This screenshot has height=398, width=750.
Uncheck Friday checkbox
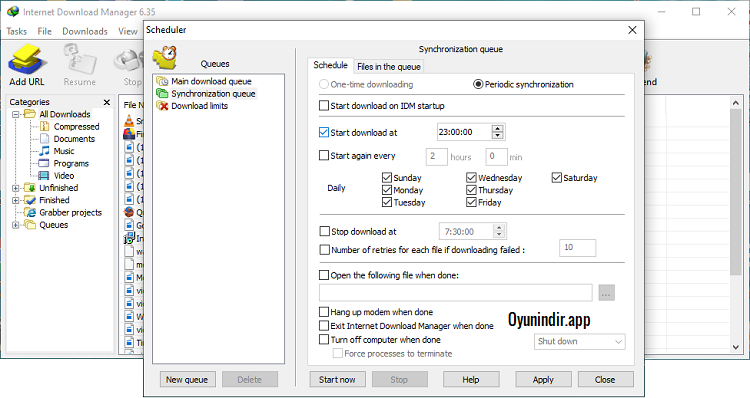(x=471, y=202)
